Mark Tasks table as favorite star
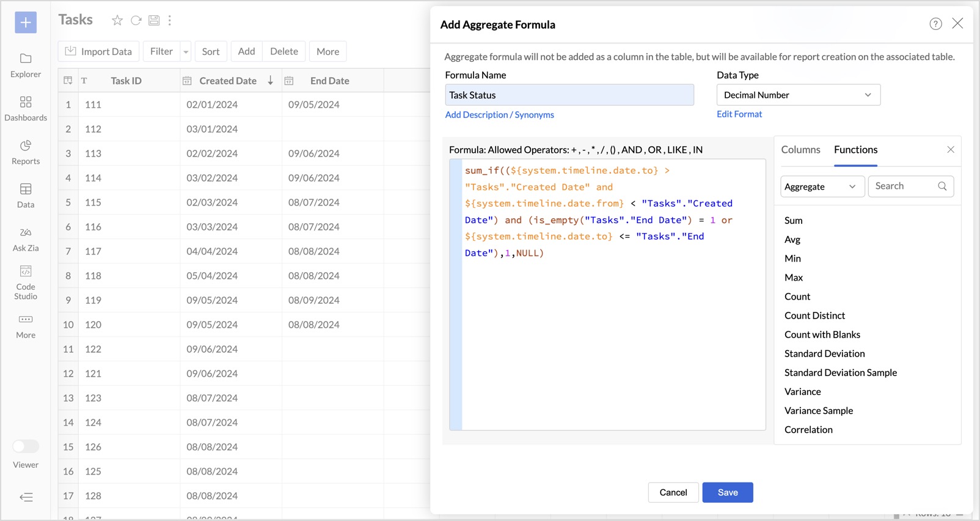Image resolution: width=980 pixels, height=521 pixels. pyautogui.click(x=117, y=21)
